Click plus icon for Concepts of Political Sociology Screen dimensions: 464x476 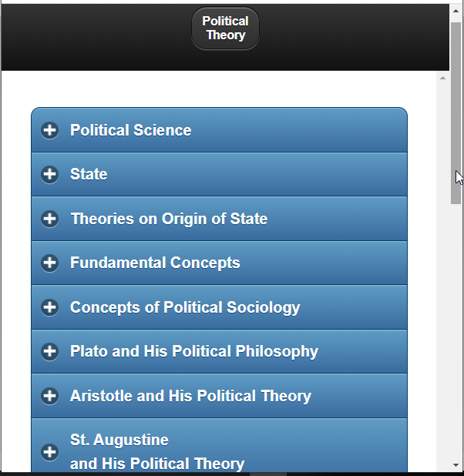coord(49,307)
